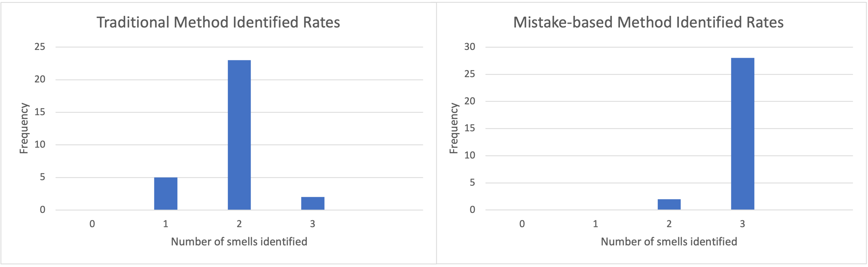868x267 pixels.
Task: Click the 30 tick label on Mistake-based chart
Action: pyautogui.click(x=470, y=47)
